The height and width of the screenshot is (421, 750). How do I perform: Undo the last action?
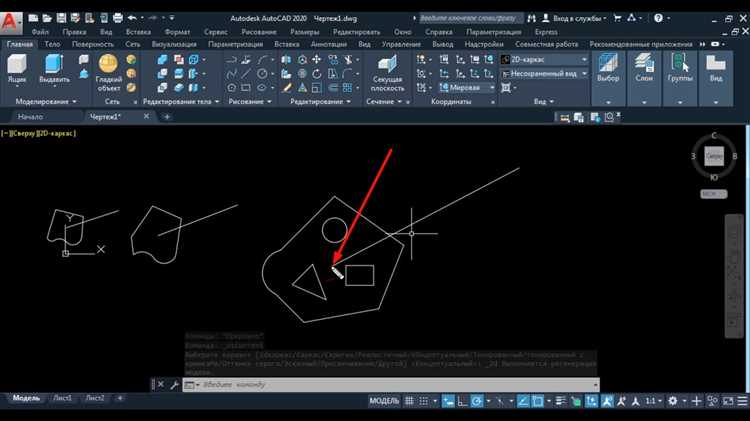tap(132, 18)
